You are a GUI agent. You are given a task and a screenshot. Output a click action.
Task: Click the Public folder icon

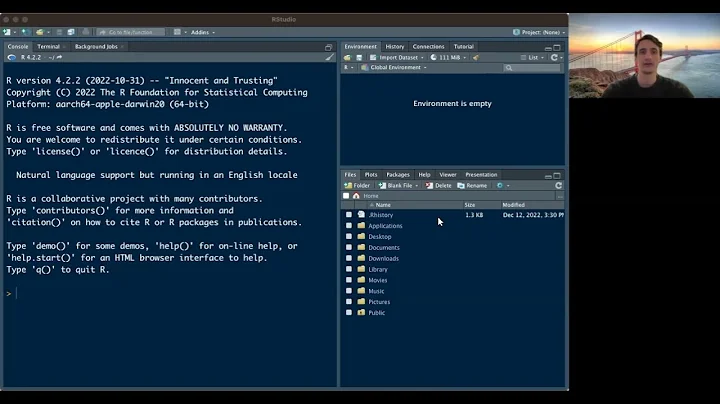pyautogui.click(x=361, y=312)
